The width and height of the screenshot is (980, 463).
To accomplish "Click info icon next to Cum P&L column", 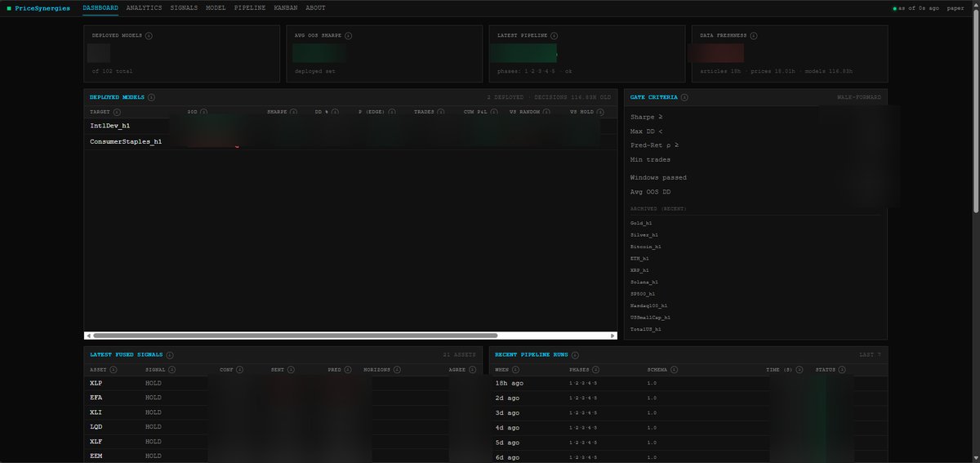I will click(x=492, y=112).
